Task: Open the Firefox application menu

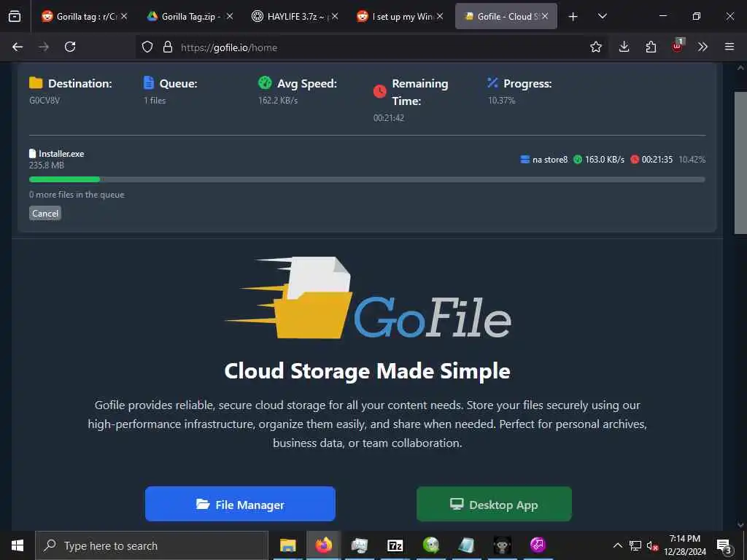Action: click(729, 47)
